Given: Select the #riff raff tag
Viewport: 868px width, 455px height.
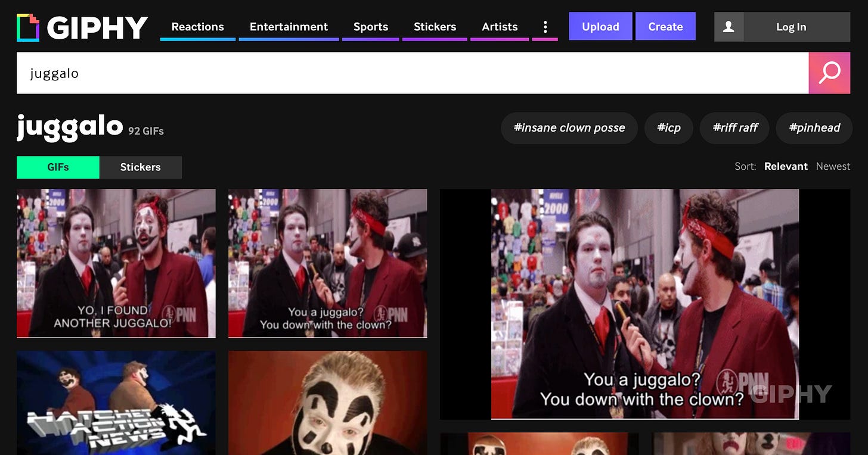Looking at the screenshot, I should coord(735,128).
